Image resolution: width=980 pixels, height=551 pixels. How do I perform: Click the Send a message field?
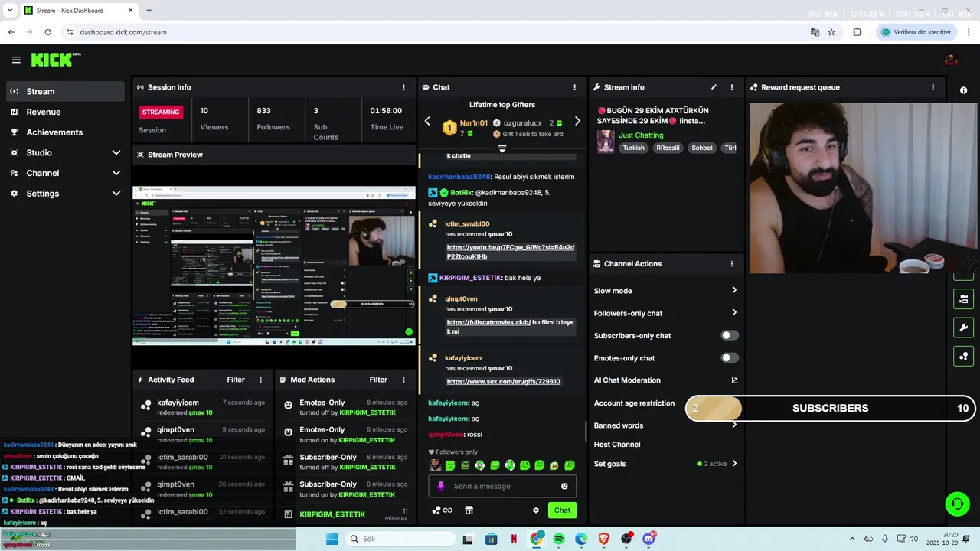pyautogui.click(x=501, y=486)
